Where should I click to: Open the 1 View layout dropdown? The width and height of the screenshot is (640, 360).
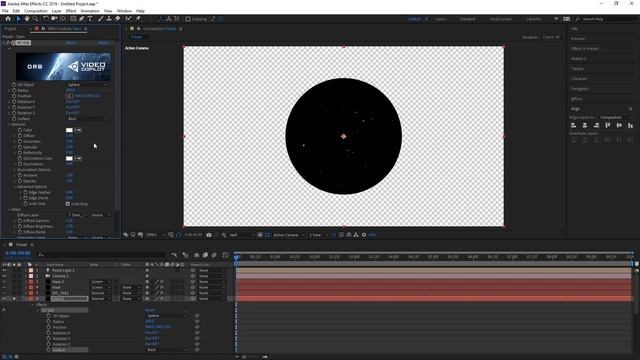[318, 235]
